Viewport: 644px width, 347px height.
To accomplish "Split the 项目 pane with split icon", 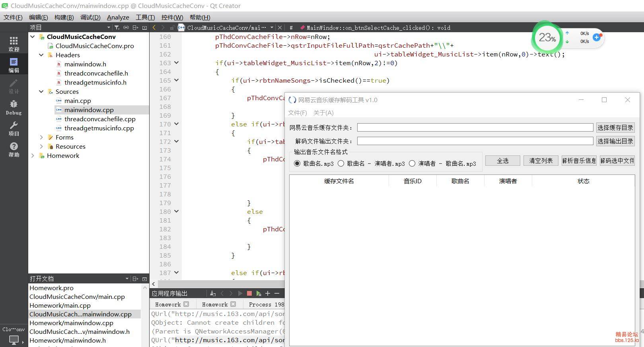I will [135, 27].
